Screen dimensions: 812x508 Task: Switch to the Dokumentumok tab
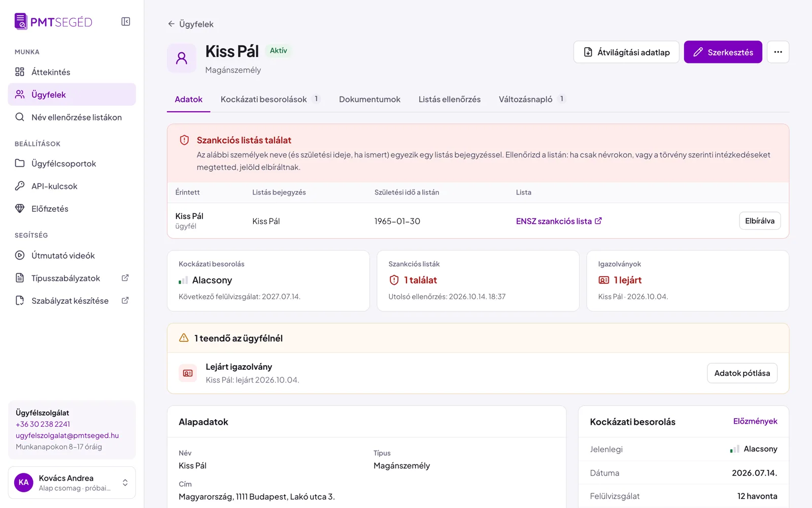[x=369, y=100]
